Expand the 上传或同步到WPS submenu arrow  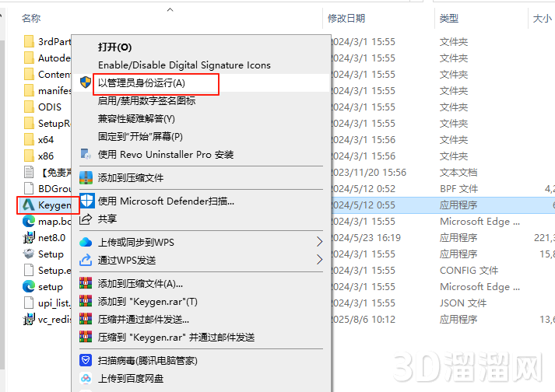pyautogui.click(x=319, y=242)
